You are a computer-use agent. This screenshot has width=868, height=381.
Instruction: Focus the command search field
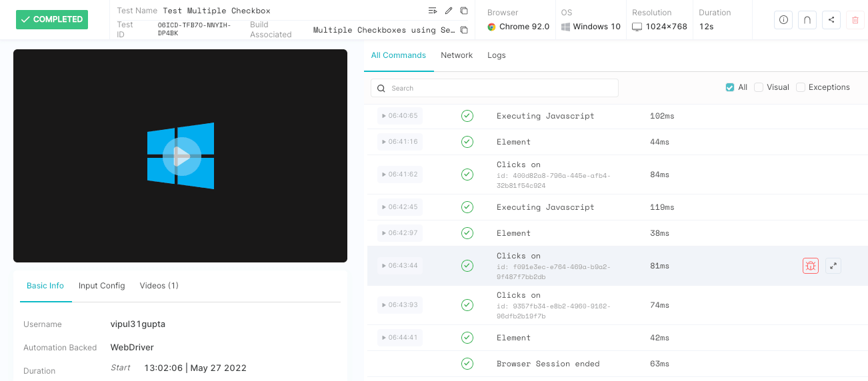495,88
